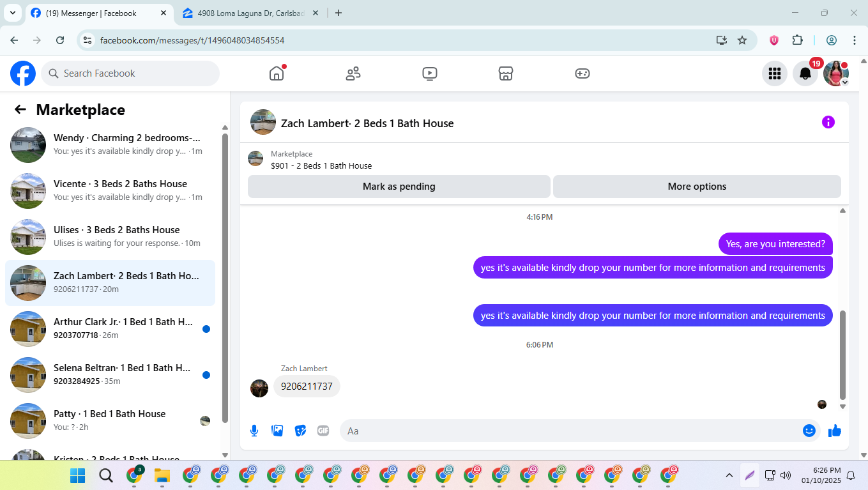
Task: Open Vicente's 3 Beds 2 Baths House chat
Action: click(x=110, y=191)
